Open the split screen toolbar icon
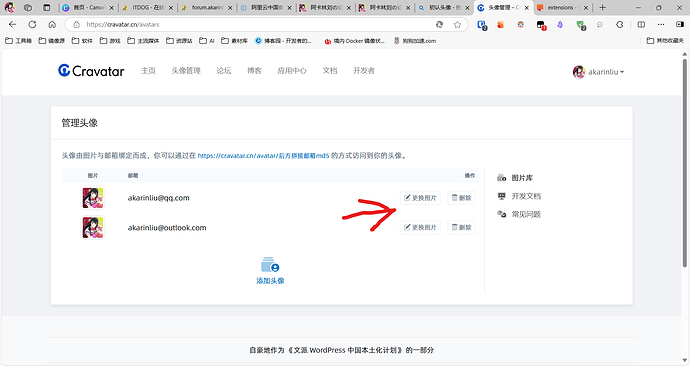 [x=641, y=25]
